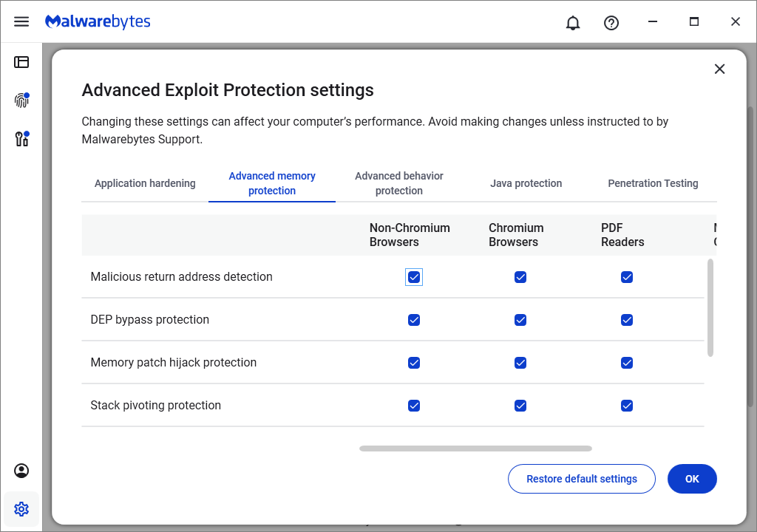
Task: Click the Malicious return address detection label
Action: 182,276
